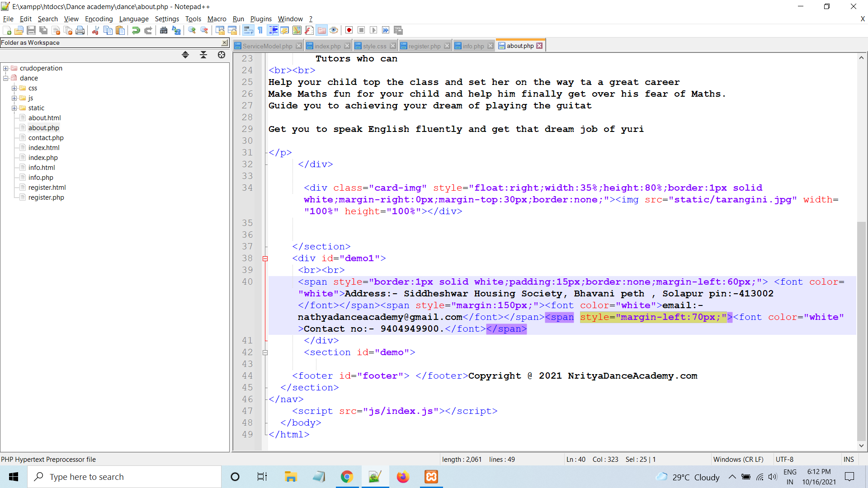This screenshot has width=868, height=488.
Task: Expand the js folder node
Action: [14, 98]
